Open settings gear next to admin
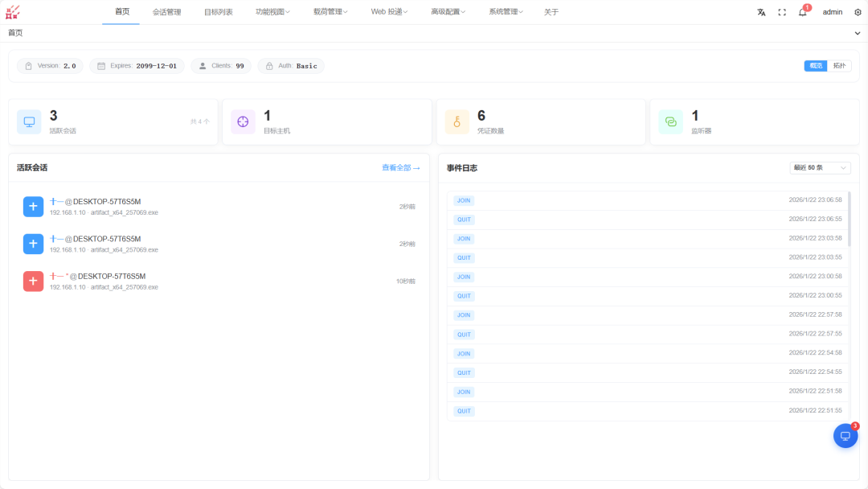 pyautogui.click(x=858, y=12)
